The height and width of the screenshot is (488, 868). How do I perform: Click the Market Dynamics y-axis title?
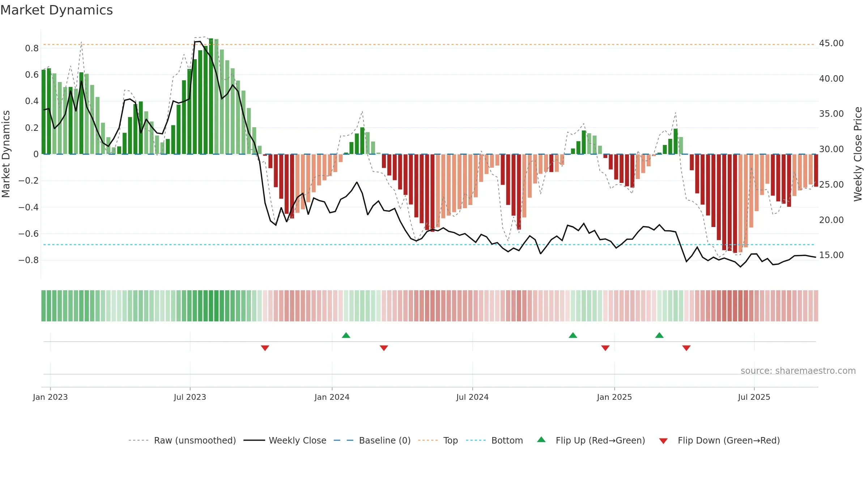click(x=6, y=154)
